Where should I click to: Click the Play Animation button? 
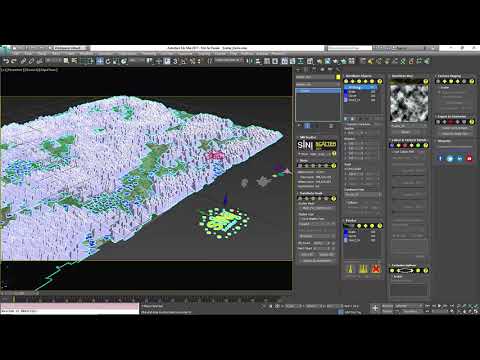[x=439, y=306]
